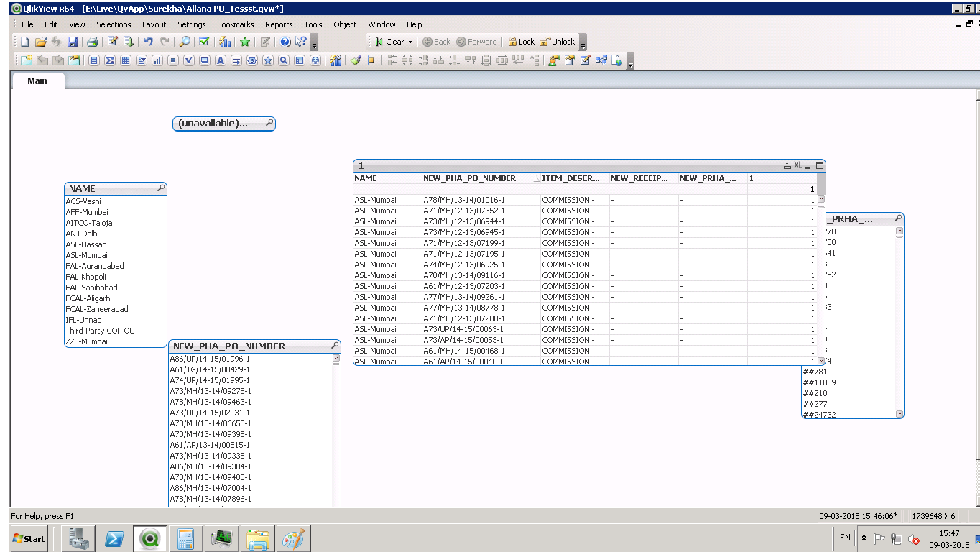Switch to the Main sheet tab

37,81
